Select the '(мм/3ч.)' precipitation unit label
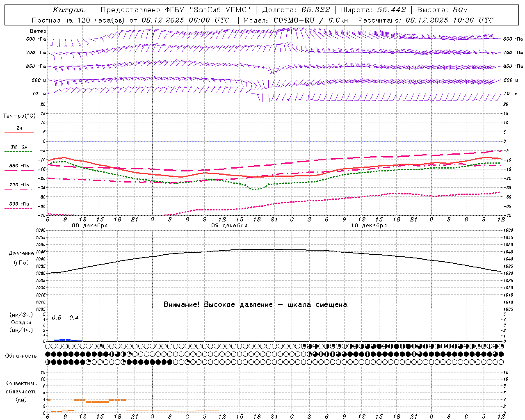Image resolution: width=525 pixels, height=420 pixels. click(21, 315)
